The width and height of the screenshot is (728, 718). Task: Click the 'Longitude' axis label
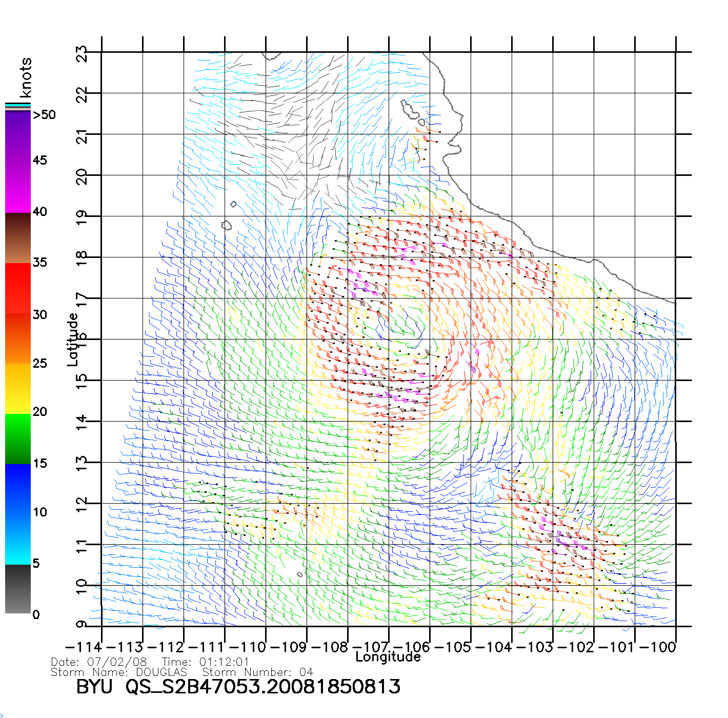coord(388,657)
